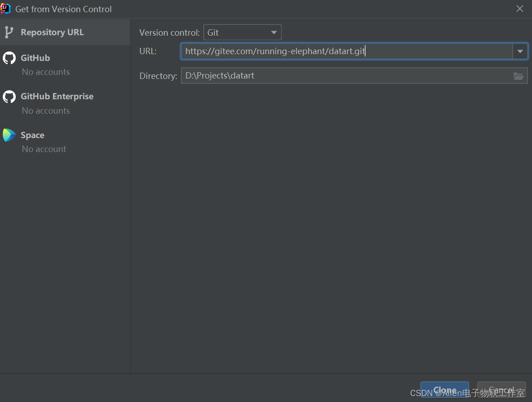The height and width of the screenshot is (402, 532).
Task: Close the Get from Version Control dialog
Action: [x=519, y=9]
